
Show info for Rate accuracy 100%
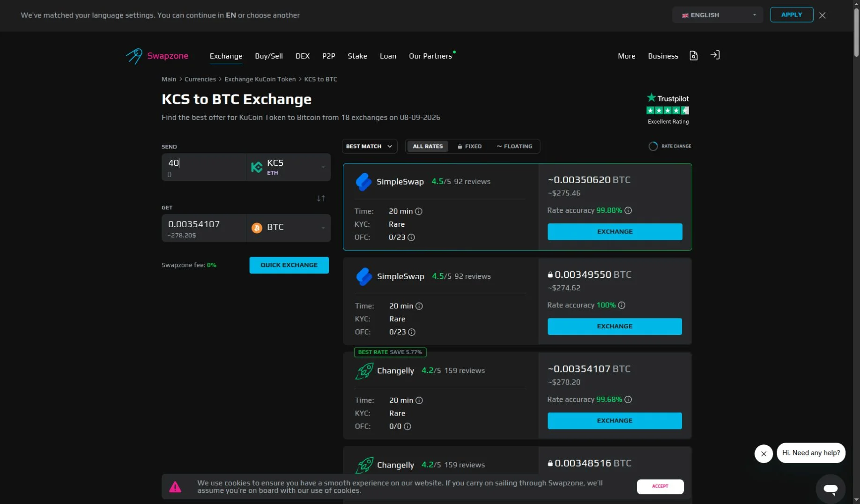tap(622, 305)
